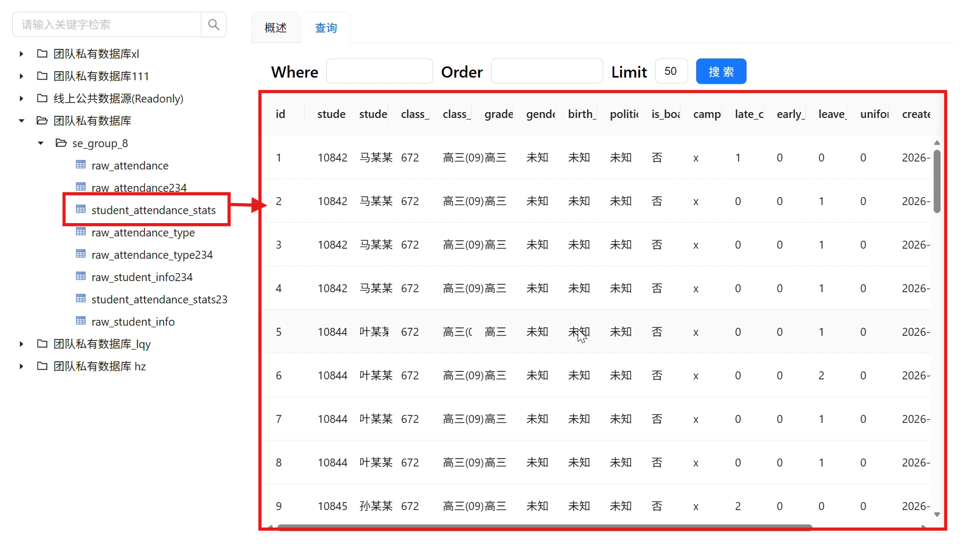Click folder icon of 团队私有数据库111

[x=43, y=76]
